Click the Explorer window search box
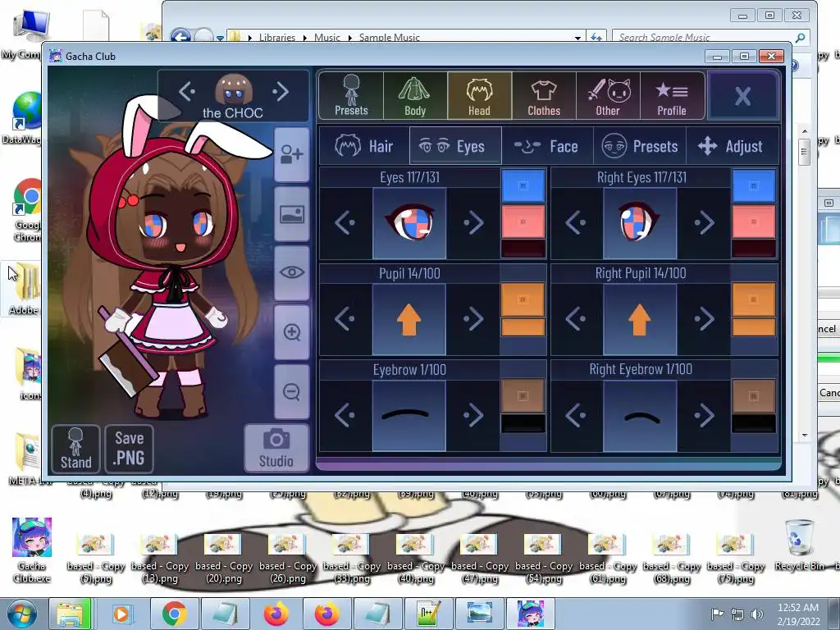 710,37
